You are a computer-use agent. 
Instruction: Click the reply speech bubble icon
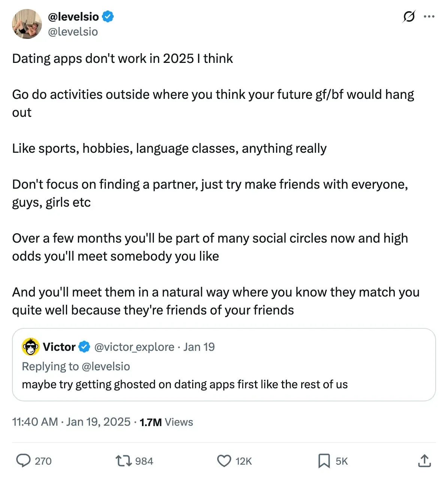(x=23, y=461)
